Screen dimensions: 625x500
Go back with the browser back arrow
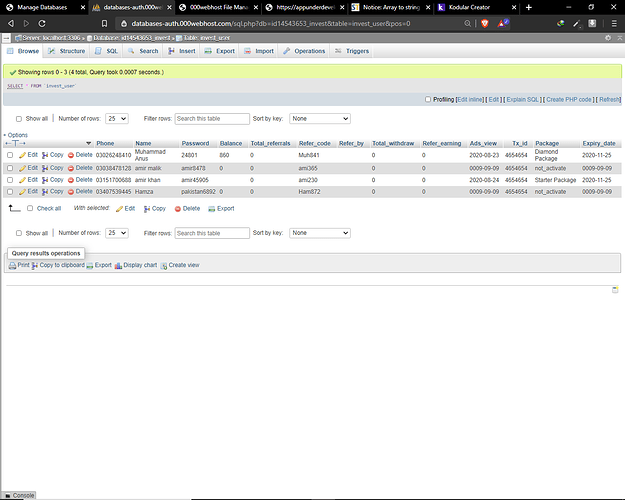click(x=11, y=24)
